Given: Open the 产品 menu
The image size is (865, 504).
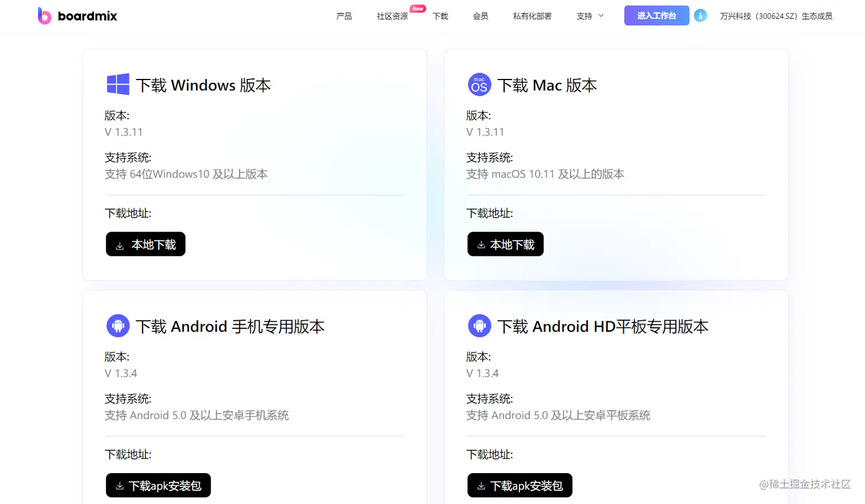Looking at the screenshot, I should coord(344,16).
